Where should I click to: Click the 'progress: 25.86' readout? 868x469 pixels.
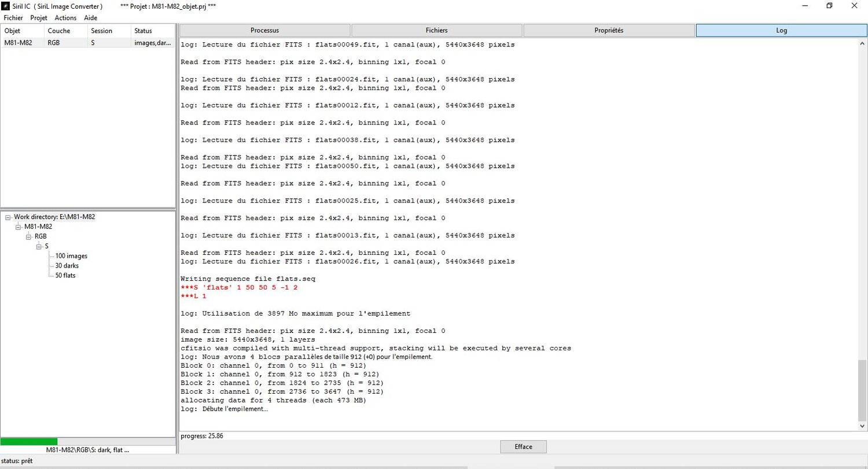click(202, 435)
